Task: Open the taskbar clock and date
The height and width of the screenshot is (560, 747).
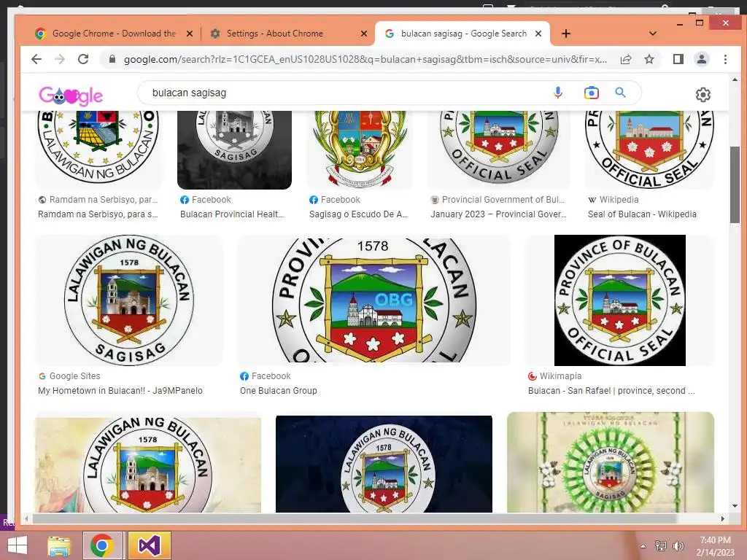Action: point(716,546)
